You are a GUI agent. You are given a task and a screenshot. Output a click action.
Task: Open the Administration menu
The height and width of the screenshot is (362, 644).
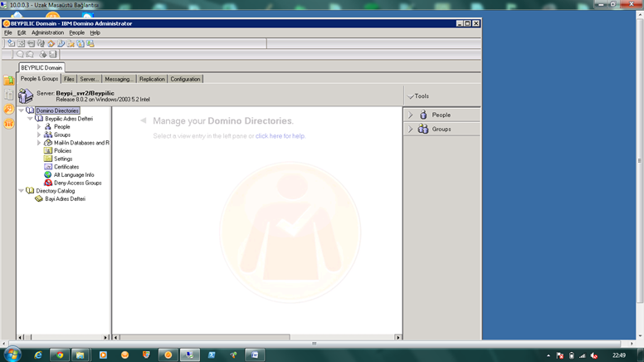pos(47,32)
